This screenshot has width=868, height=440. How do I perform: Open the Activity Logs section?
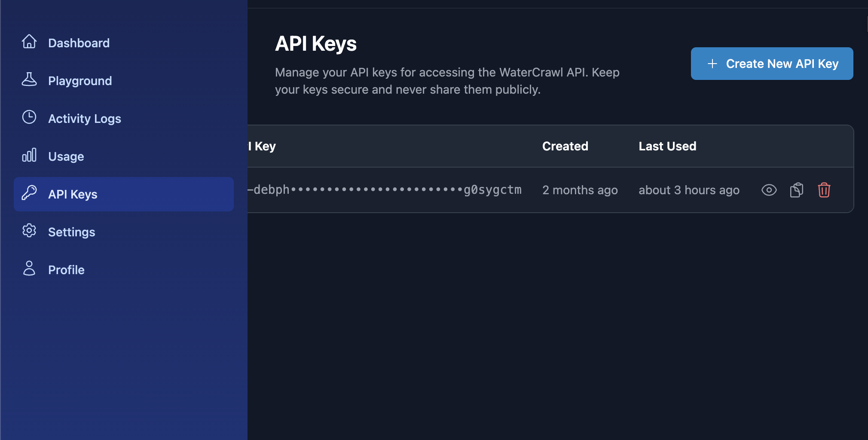[85, 119]
